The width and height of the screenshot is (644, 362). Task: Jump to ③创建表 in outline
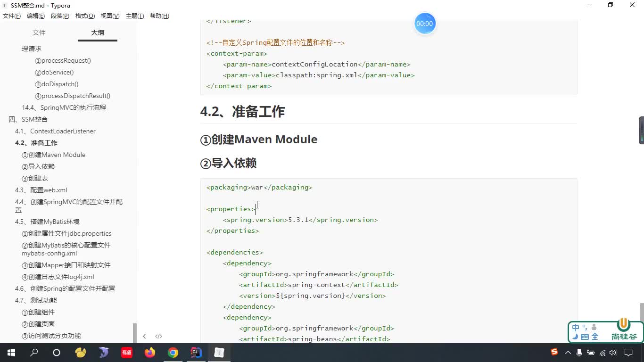pos(35,178)
